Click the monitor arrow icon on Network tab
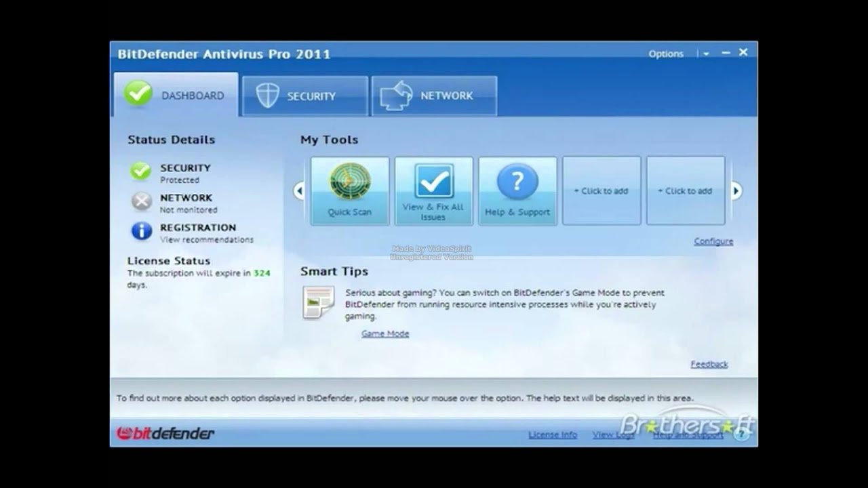Image resolution: width=868 pixels, height=488 pixels. [397, 96]
